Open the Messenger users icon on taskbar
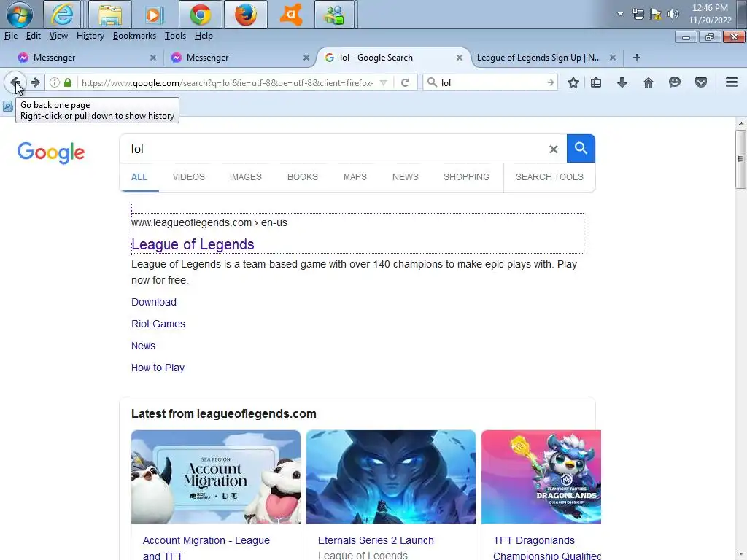The height and width of the screenshot is (560, 747). [334, 15]
